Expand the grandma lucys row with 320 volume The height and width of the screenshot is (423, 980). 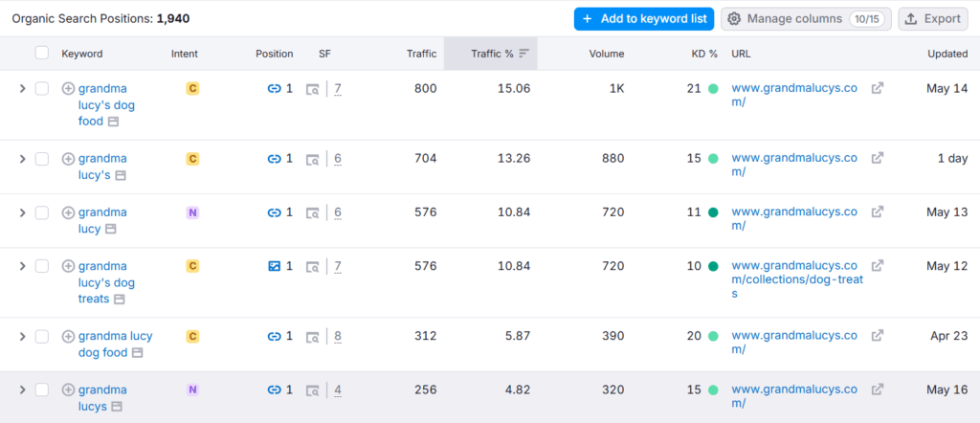[23, 390]
